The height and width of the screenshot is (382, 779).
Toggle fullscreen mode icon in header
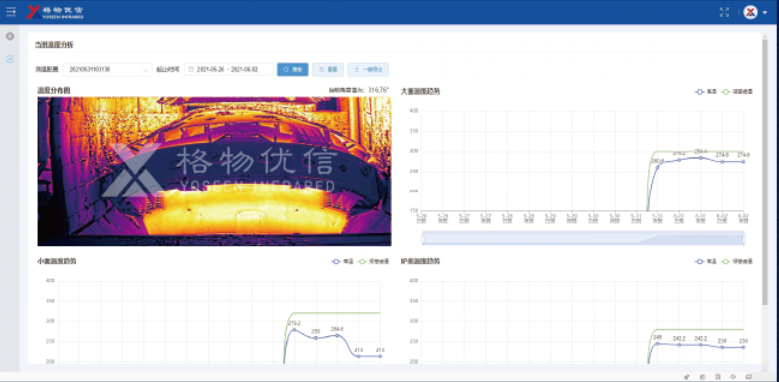(x=724, y=12)
